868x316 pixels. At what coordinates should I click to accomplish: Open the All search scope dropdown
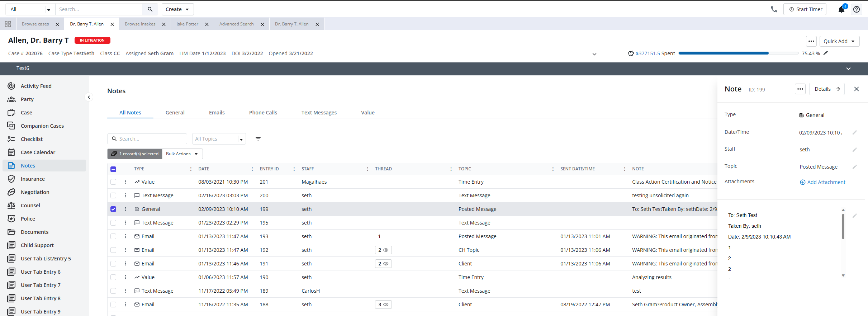tap(30, 9)
